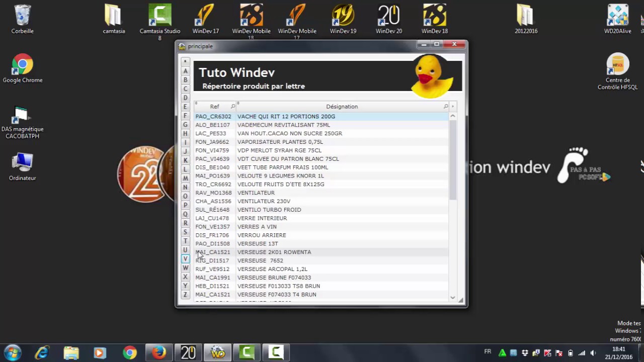Select row VENTILO TURBO FROID
Screen dimensions: 644x362
click(321, 210)
